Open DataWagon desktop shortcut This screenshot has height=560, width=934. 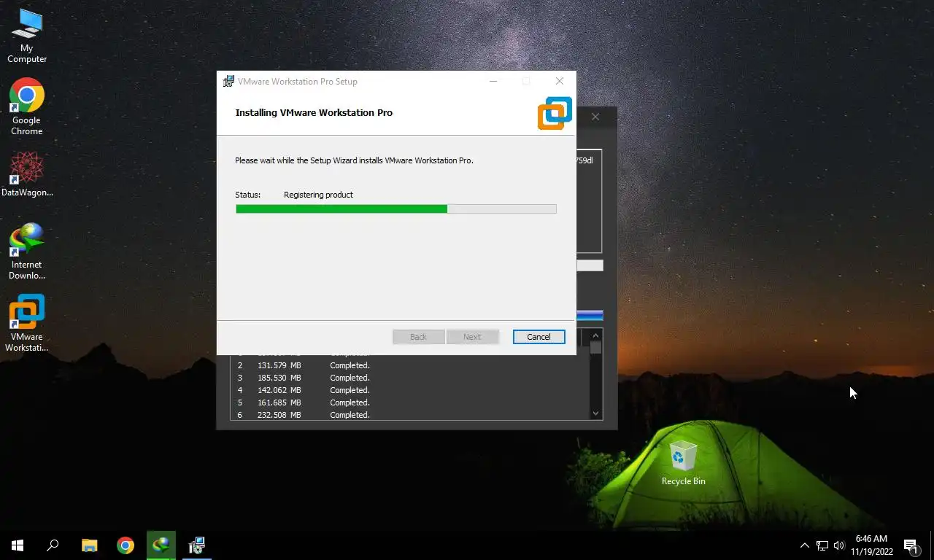[x=27, y=174]
